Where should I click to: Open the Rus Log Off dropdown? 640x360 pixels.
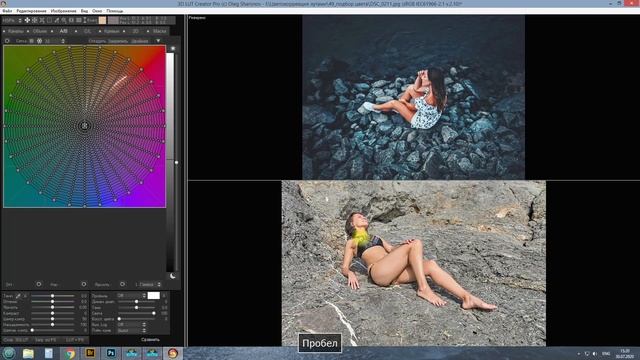coord(131,324)
